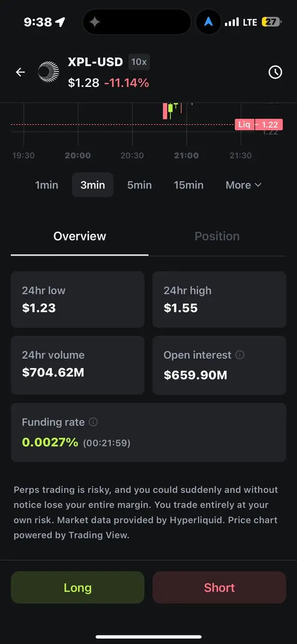This screenshot has height=644, width=297.
Task: Tap the XPL token logo
Action: pos(48,72)
